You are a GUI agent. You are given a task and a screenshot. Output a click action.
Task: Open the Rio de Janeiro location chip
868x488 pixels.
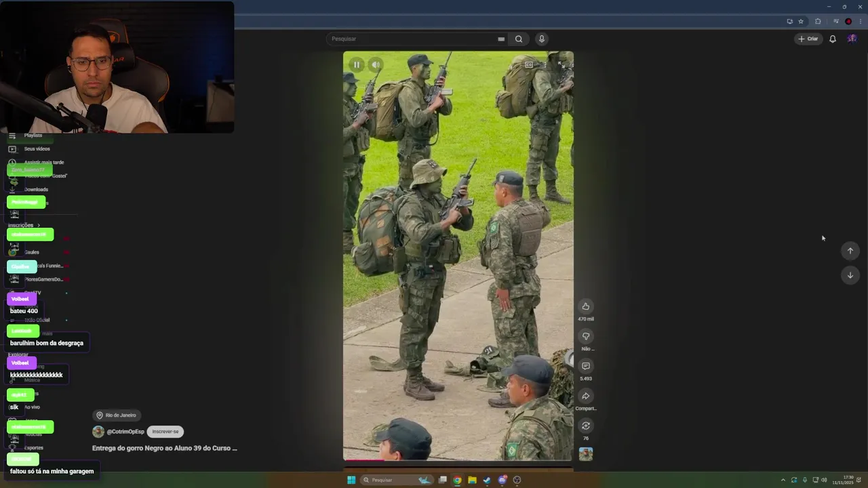point(116,415)
